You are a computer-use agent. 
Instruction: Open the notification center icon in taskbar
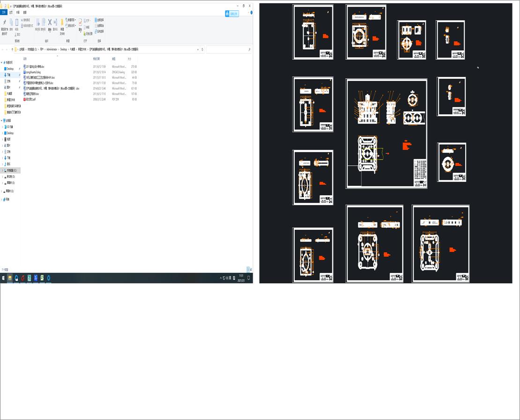coord(249,278)
